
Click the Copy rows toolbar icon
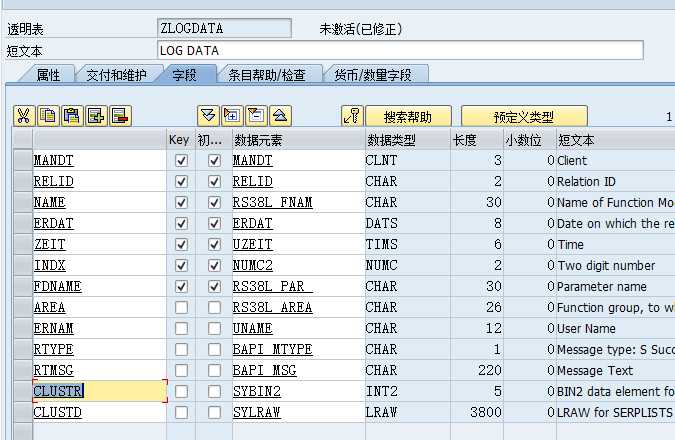pyautogui.click(x=48, y=116)
